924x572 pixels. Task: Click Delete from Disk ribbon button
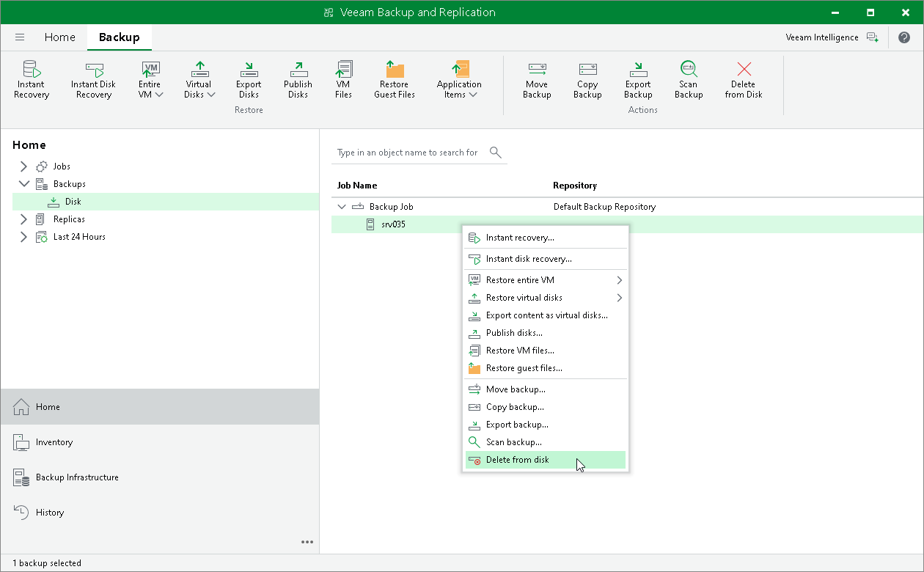point(744,79)
